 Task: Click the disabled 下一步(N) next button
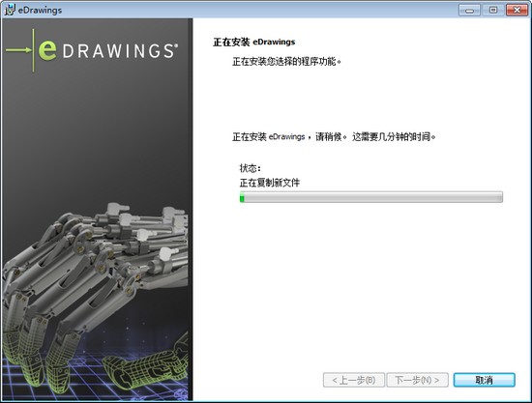pyautogui.click(x=417, y=380)
